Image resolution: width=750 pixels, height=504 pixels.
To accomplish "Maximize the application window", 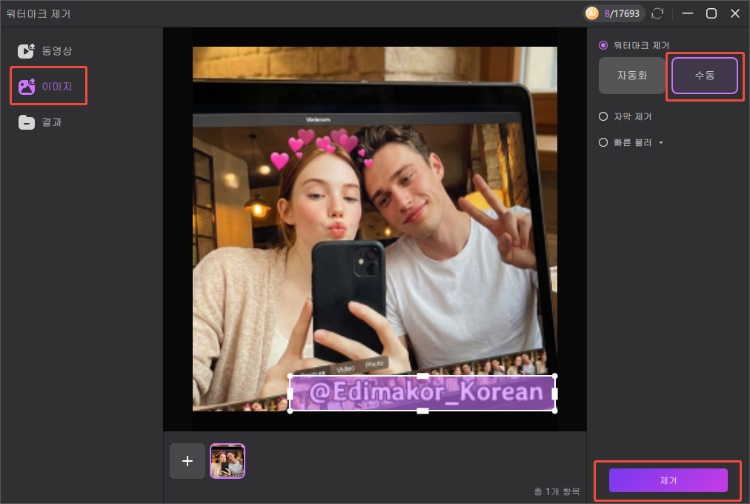I will (x=711, y=14).
